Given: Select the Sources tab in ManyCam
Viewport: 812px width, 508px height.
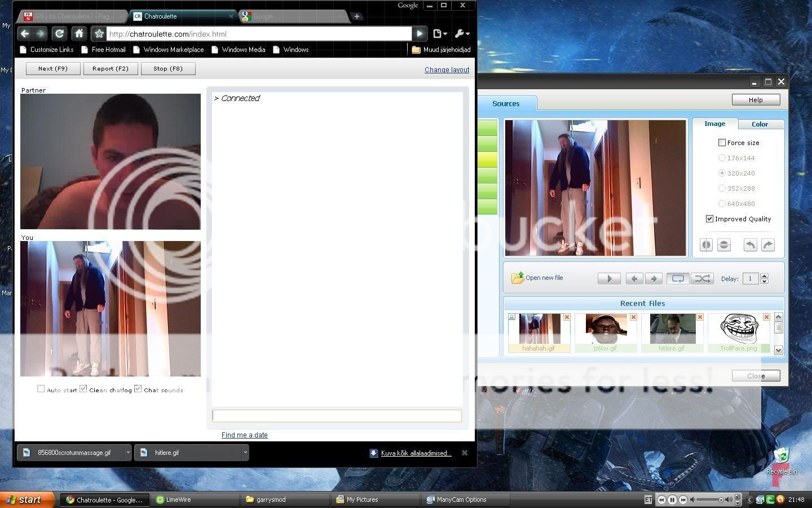Looking at the screenshot, I should coord(506,104).
